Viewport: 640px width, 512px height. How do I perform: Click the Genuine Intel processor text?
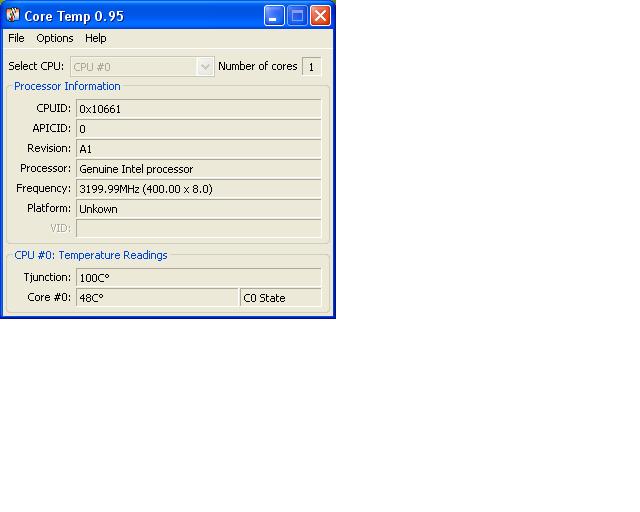(x=136, y=169)
